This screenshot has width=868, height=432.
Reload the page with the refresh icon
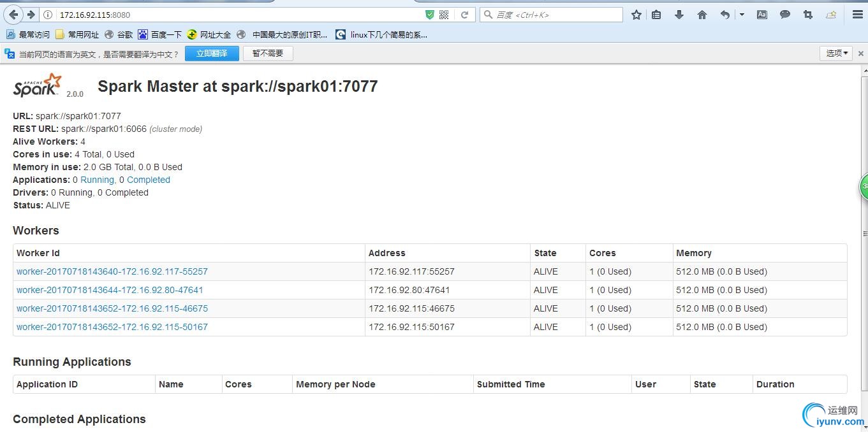[465, 15]
